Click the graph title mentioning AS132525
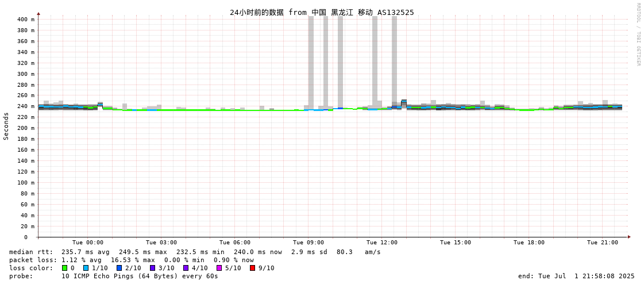 (322, 12)
